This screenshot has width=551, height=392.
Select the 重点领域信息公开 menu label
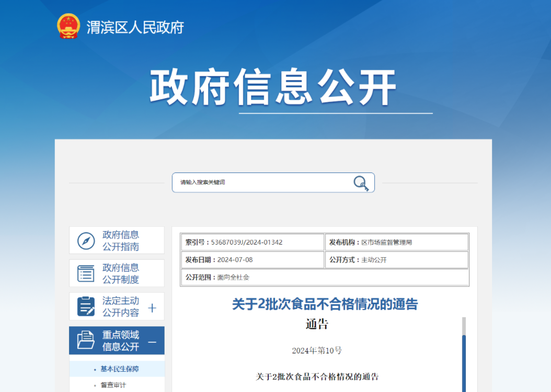point(121,341)
